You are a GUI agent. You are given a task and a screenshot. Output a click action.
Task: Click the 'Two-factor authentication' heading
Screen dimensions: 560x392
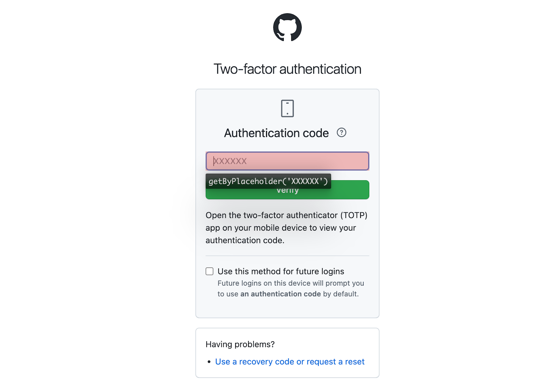[x=287, y=69]
